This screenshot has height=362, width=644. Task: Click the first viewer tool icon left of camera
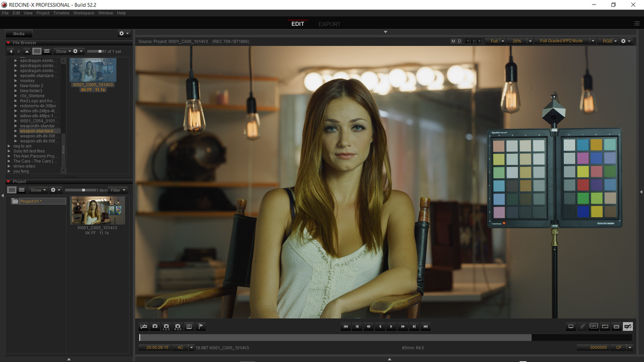143,326
